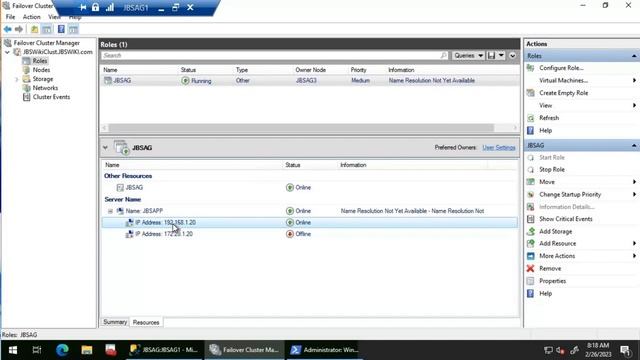The width and height of the screenshot is (640, 360).
Task: Click the Up One Level folder toolbar icon
Action: [x=34, y=29]
